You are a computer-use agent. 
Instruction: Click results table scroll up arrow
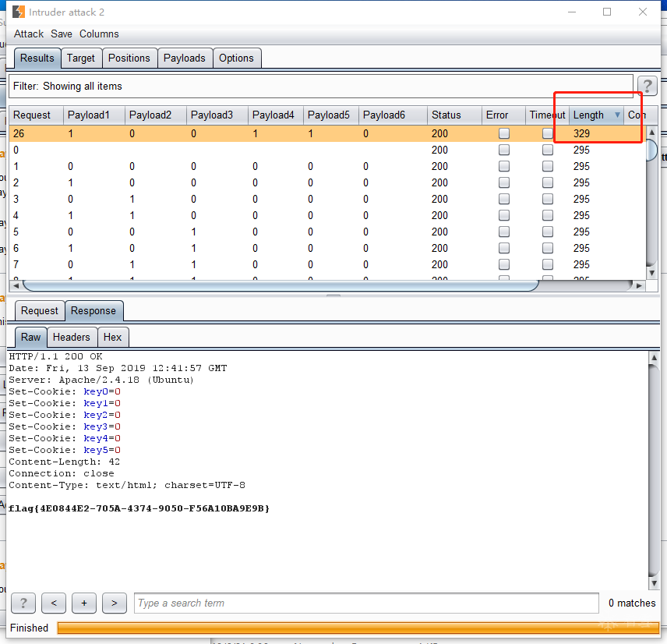(x=651, y=133)
